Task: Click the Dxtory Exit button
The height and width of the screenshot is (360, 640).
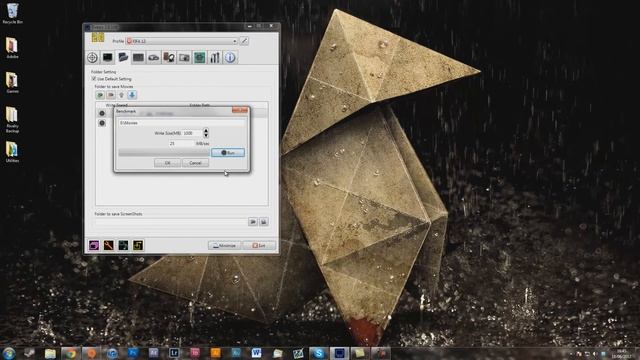Action: (260, 245)
